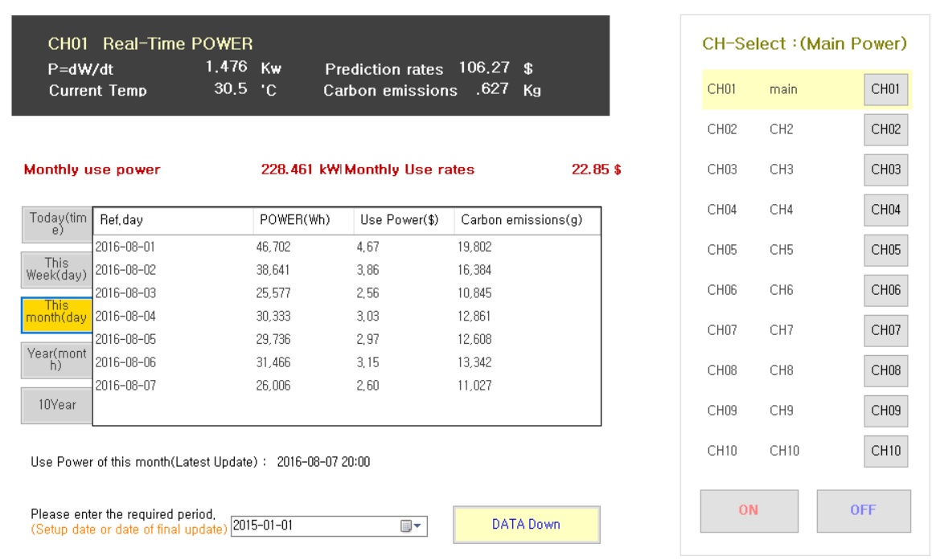Click the 'main' channel name label
This screenshot has width=932, height=560.
[x=783, y=90]
